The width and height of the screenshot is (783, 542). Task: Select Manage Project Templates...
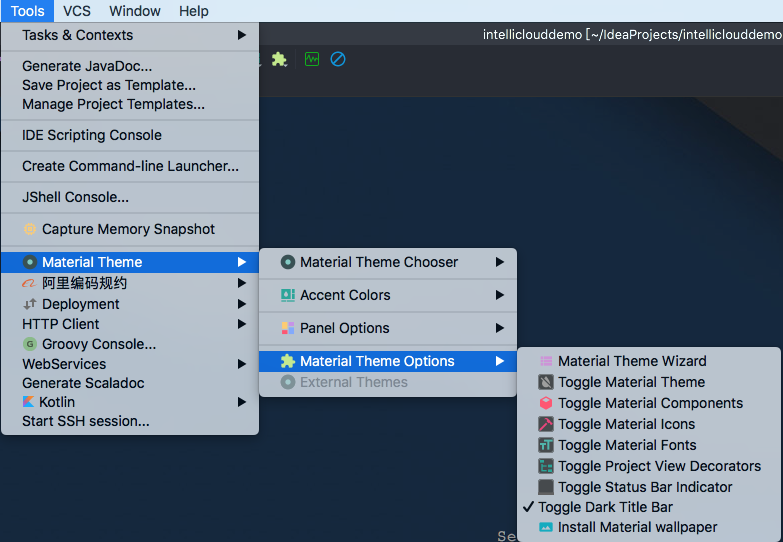(130, 104)
